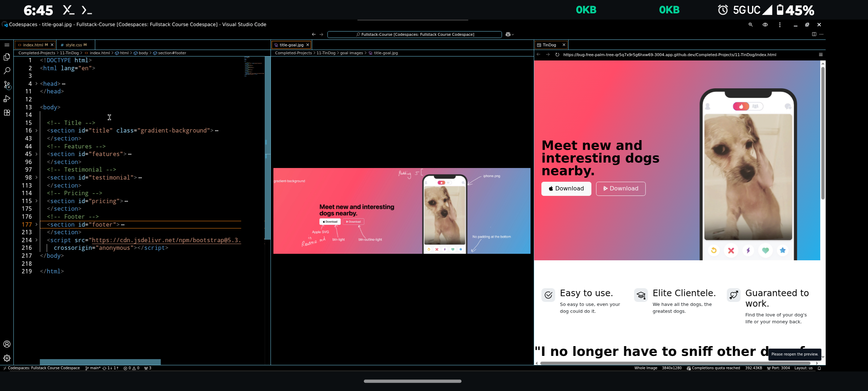Expand the collapsed head element on line 4
Image resolution: width=868 pixels, height=391 pixels.
coord(37,84)
